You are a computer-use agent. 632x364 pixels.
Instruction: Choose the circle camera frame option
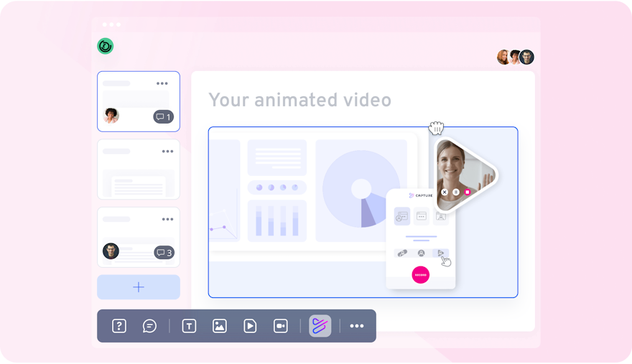coord(421,253)
